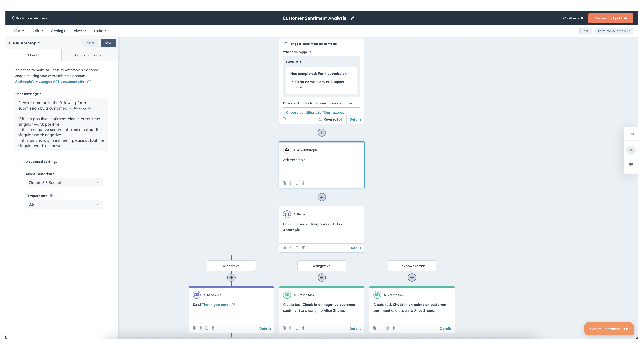The height and width of the screenshot is (362, 644).
Task: Click move icon on 5. Create task card
Action: point(381,328)
